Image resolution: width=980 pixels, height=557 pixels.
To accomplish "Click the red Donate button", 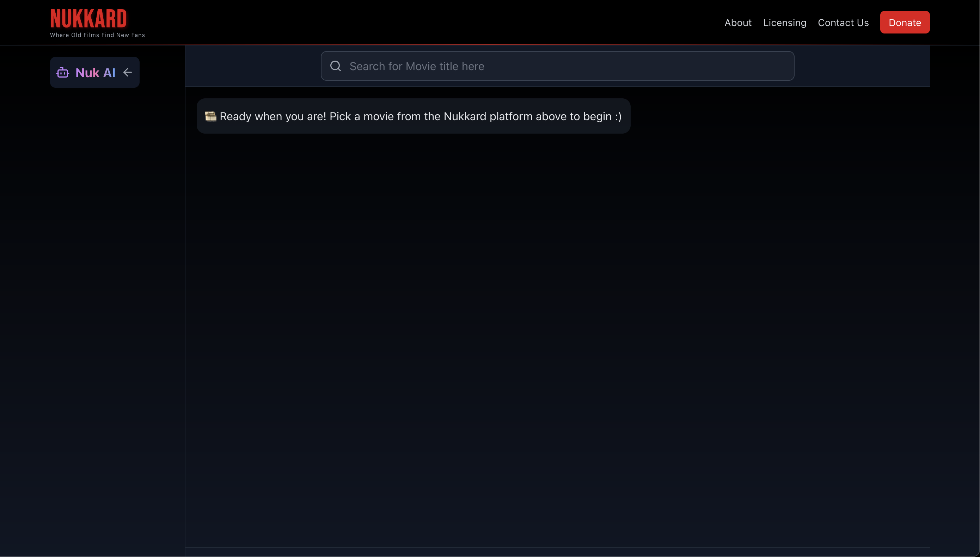I will click(x=905, y=22).
